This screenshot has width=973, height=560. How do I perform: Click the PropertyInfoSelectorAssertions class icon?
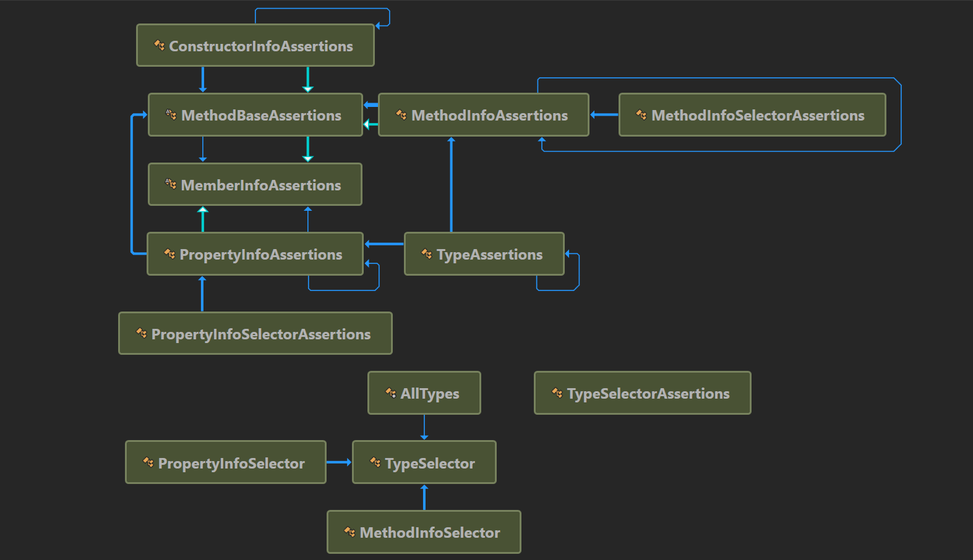pyautogui.click(x=142, y=333)
